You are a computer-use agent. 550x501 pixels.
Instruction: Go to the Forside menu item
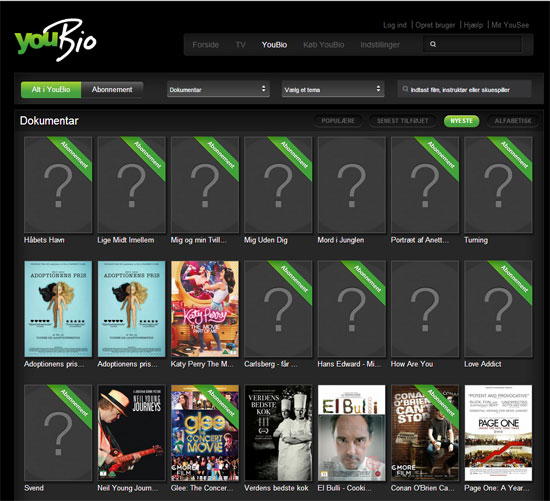[x=206, y=45]
